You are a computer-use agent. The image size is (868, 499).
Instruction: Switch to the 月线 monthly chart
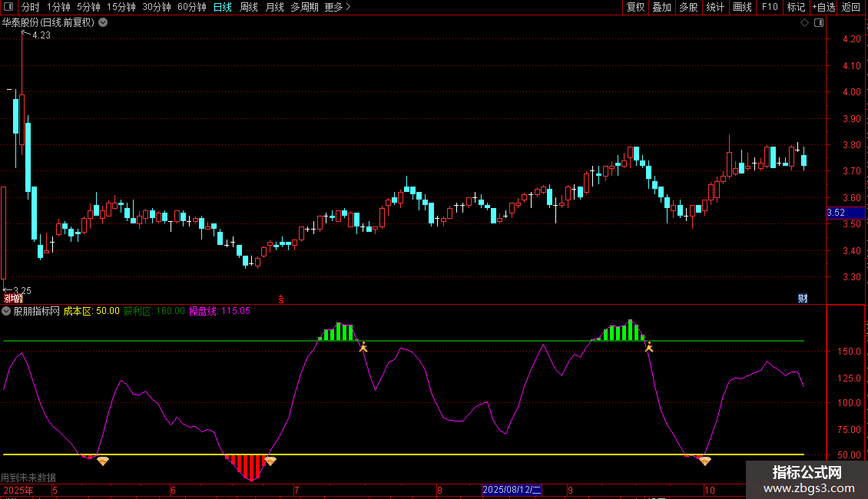(274, 7)
